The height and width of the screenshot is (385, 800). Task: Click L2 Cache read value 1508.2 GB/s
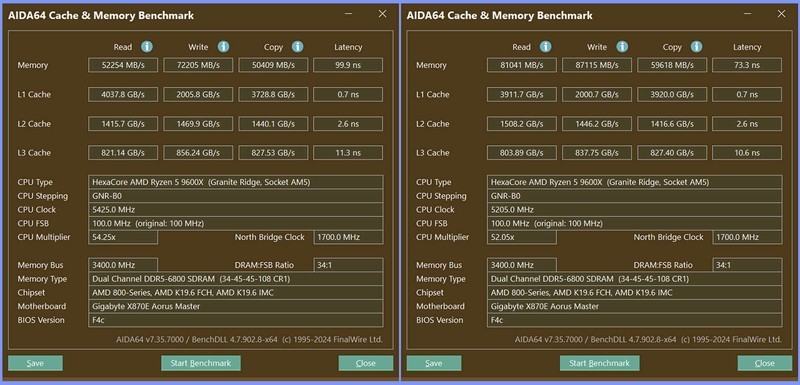(x=521, y=124)
